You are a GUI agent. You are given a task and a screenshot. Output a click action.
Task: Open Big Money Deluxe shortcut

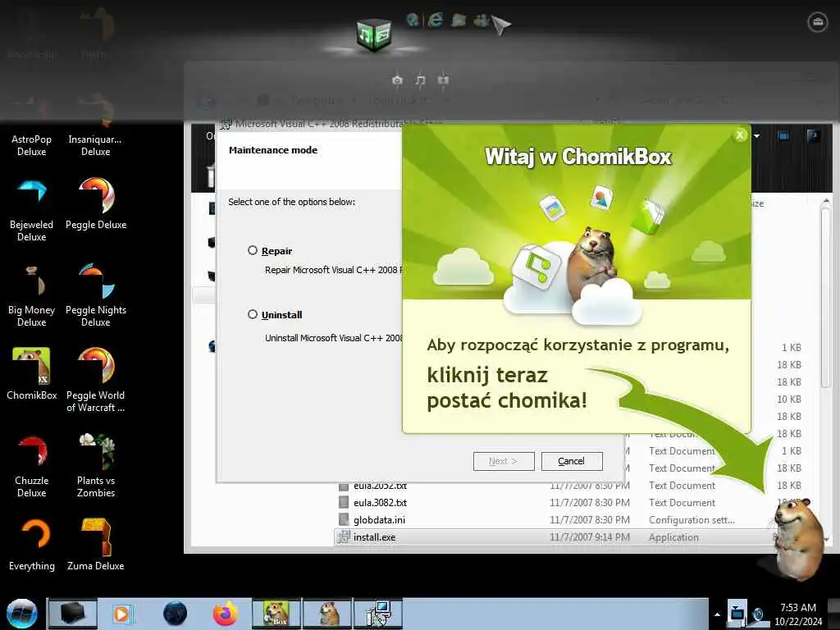coord(32,296)
